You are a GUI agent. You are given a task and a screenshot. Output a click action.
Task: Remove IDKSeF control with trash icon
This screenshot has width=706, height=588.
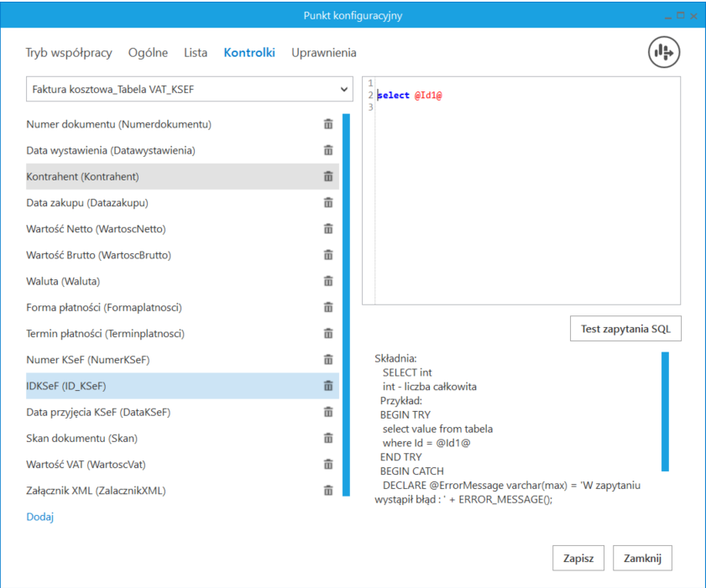[x=328, y=386]
